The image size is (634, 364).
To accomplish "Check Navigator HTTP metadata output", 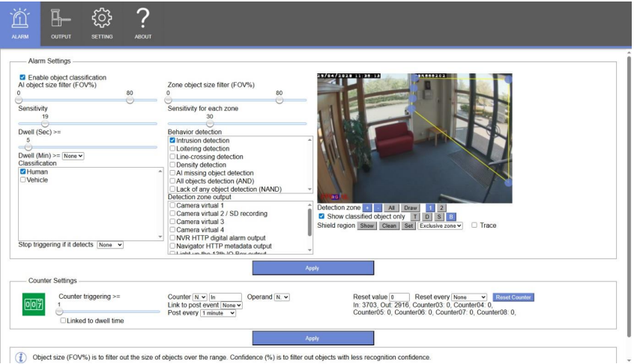I will pyautogui.click(x=172, y=246).
